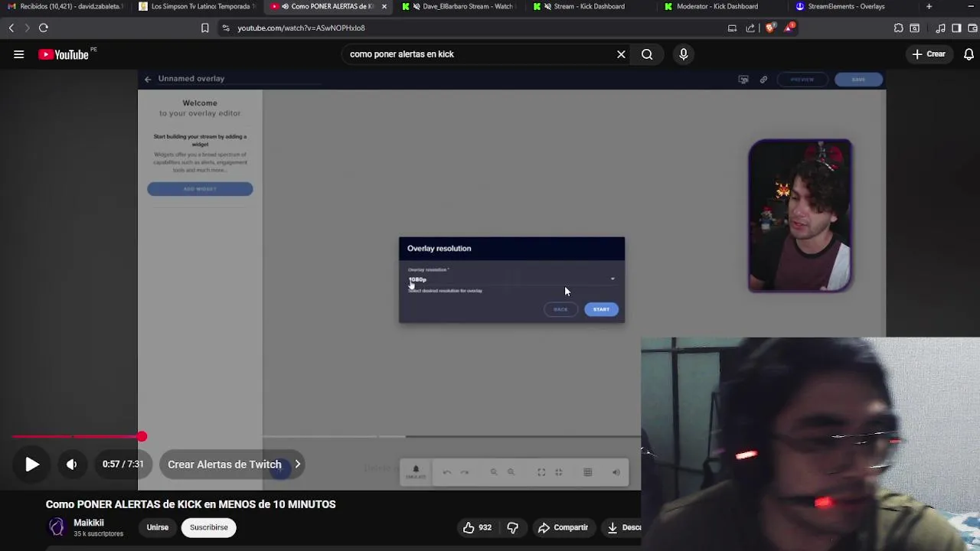
Task: Click the back arrow beside Unnamed overlay
Action: tap(148, 79)
